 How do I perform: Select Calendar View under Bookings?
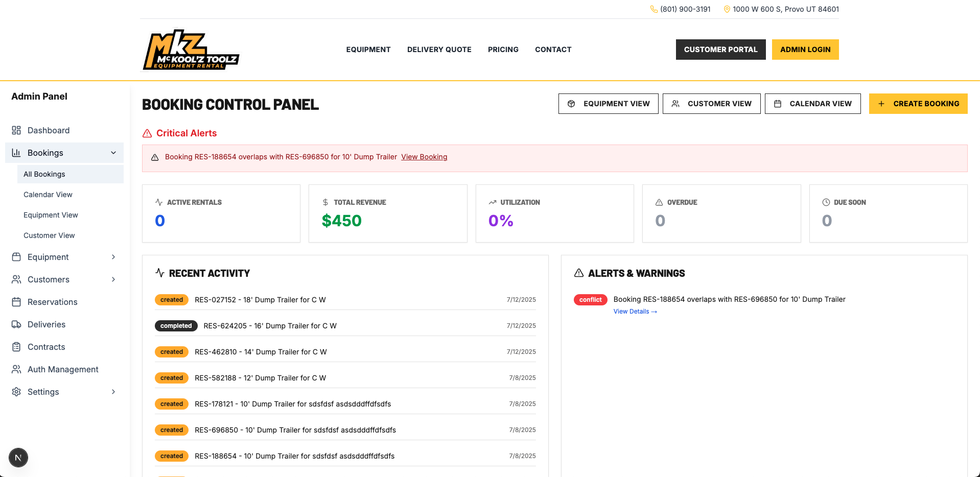pos(48,195)
